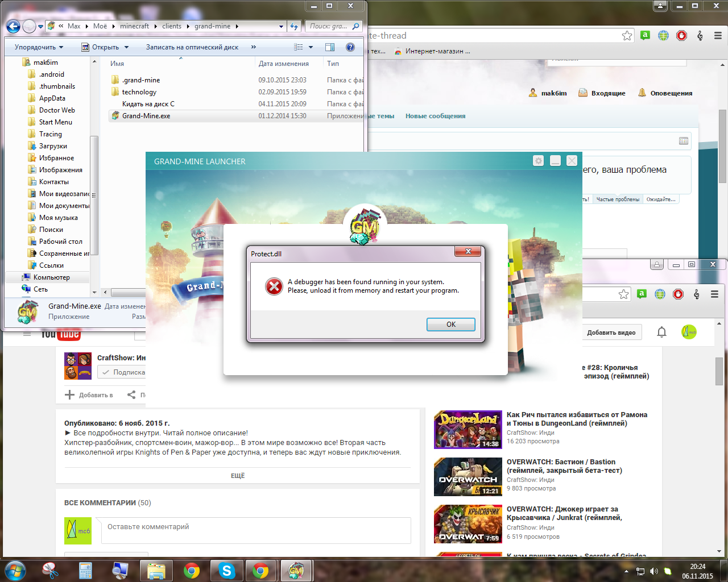This screenshot has width=728, height=582.
Task: Open Explorer help question mark icon
Action: click(350, 47)
